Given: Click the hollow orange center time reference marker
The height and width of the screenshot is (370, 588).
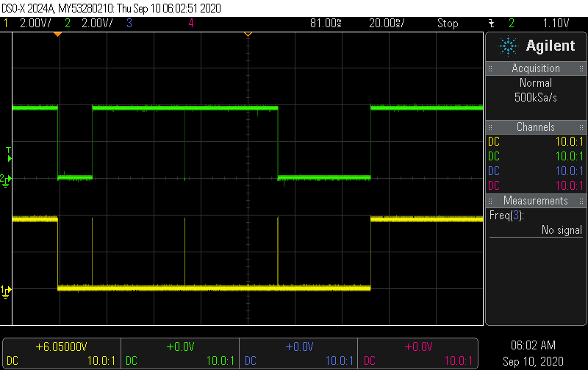Looking at the screenshot, I should (248, 35).
